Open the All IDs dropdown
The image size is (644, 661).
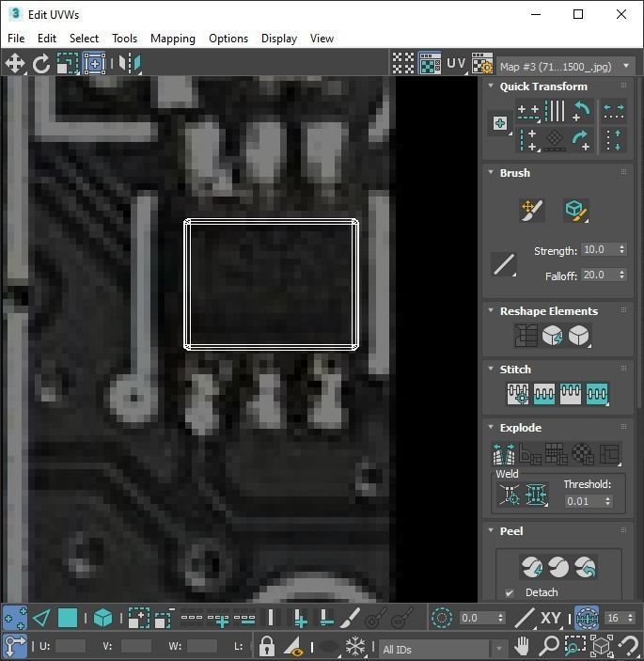tap(443, 649)
